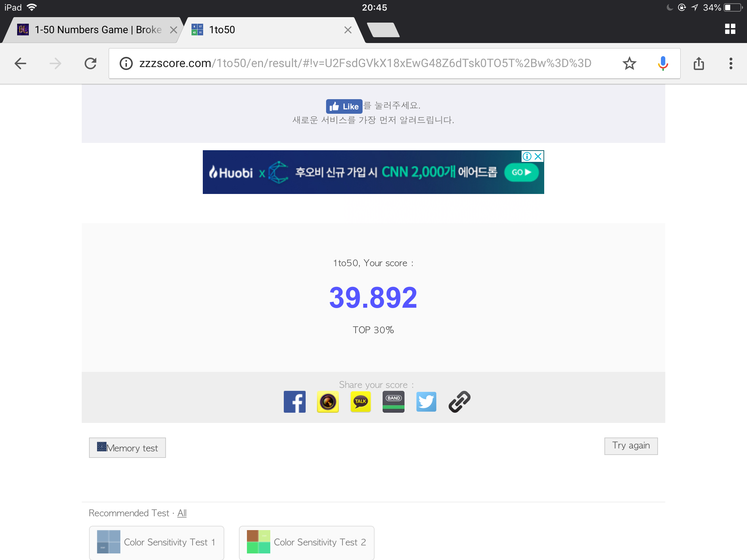Click the 20:45 clock
The width and height of the screenshot is (747, 560).
(x=374, y=7)
